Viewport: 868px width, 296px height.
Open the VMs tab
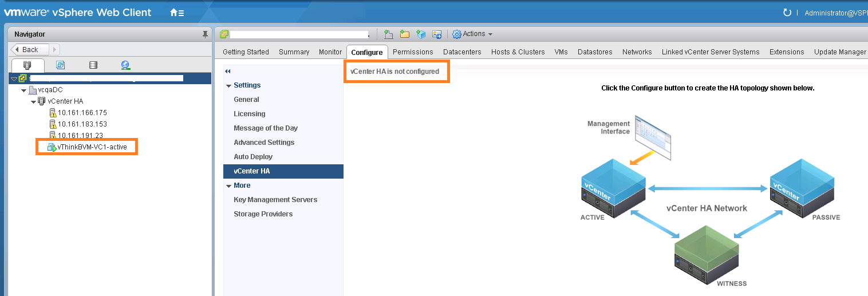click(561, 52)
